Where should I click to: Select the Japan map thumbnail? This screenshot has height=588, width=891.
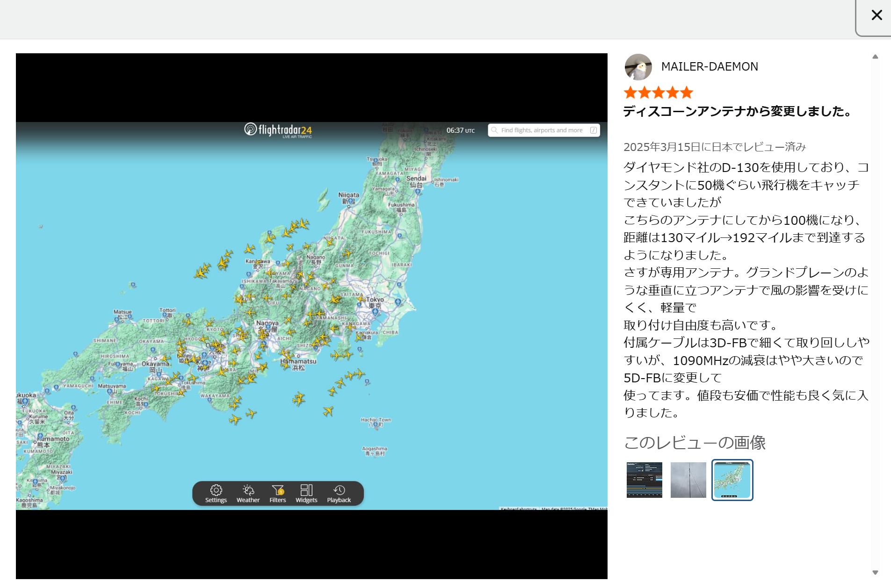732,480
